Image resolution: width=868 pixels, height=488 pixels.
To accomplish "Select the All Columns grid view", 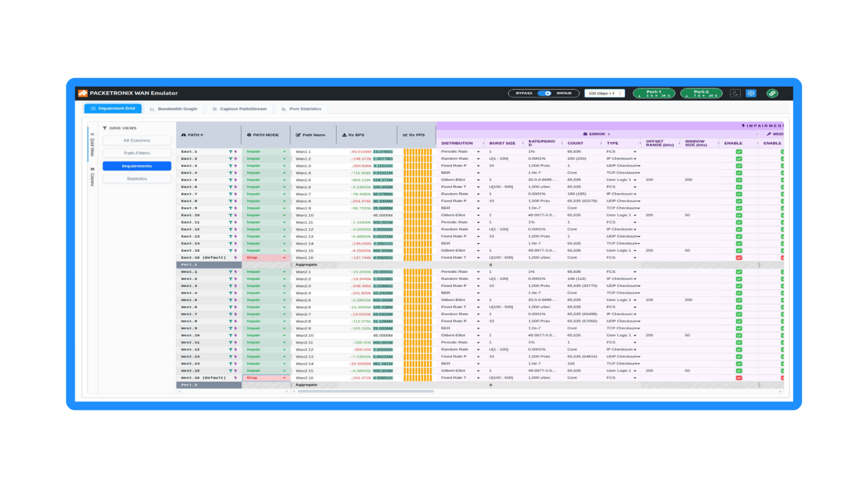I will pos(137,141).
